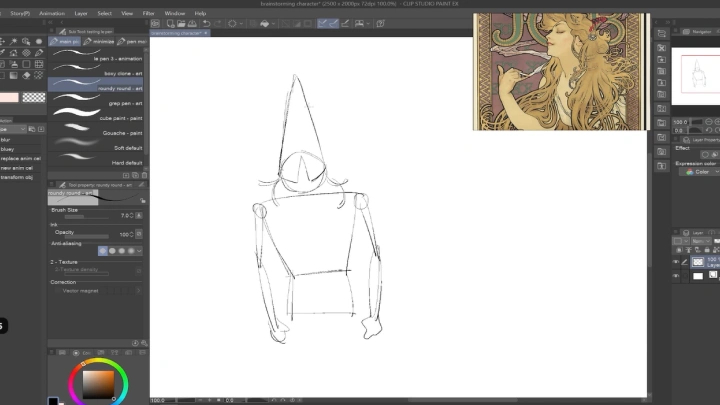Create new sub tool icon
This screenshot has width=720, height=405.
tap(126, 175)
